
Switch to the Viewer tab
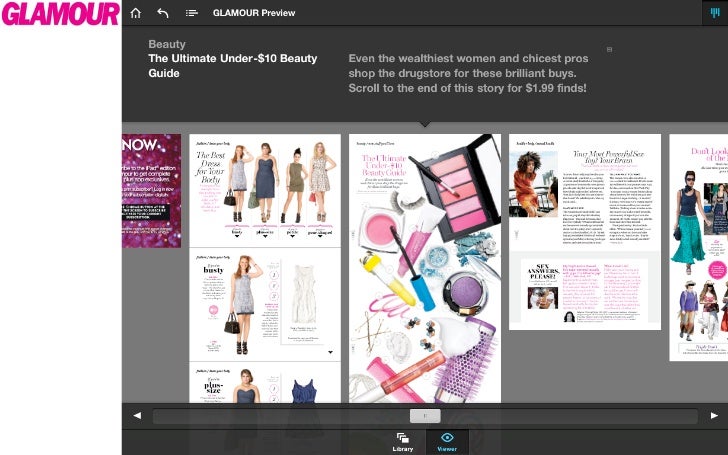pyautogui.click(x=447, y=442)
